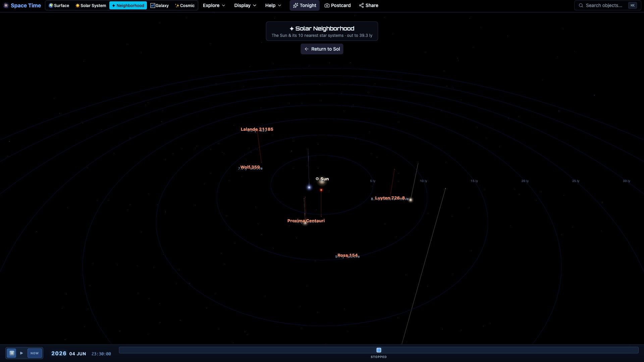Viewport: 644px width, 362px height.
Task: Switch to the Solar System view tab
Action: click(x=91, y=5)
